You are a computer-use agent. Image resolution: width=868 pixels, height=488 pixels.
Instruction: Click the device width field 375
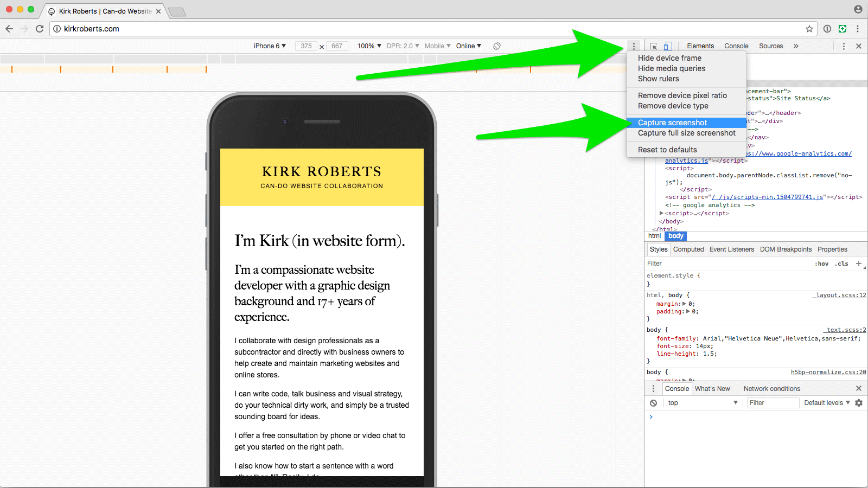coord(307,46)
